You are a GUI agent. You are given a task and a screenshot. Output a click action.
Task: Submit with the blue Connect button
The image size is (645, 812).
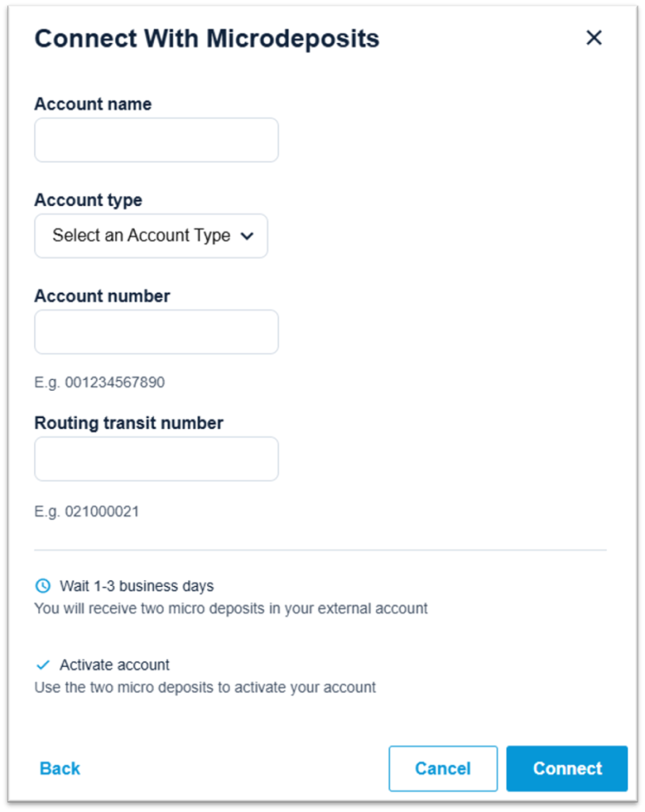tap(566, 768)
